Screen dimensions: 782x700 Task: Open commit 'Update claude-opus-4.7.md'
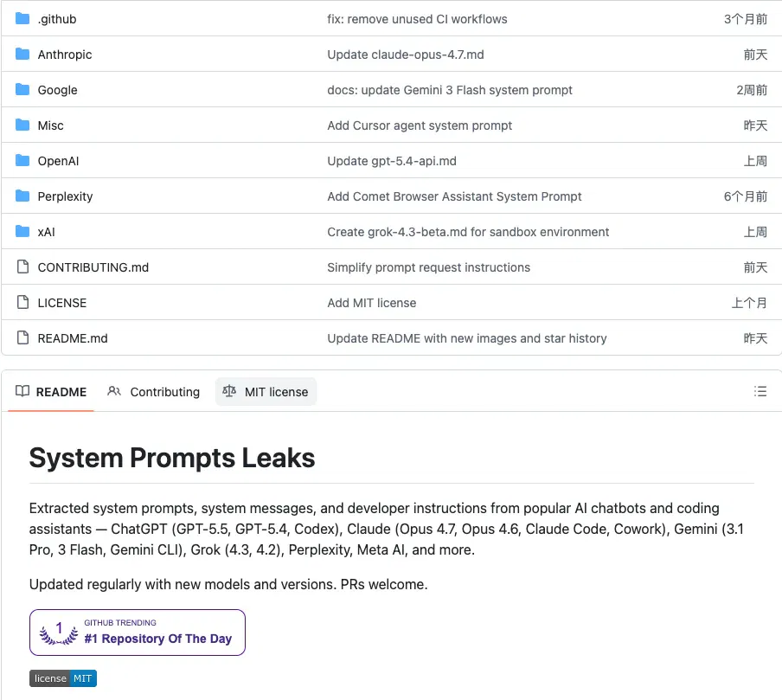[x=406, y=55]
